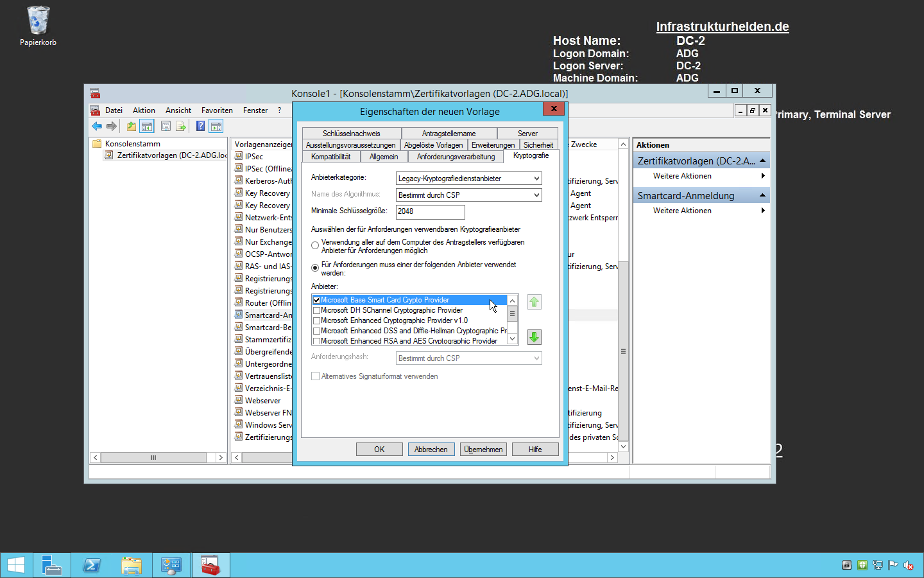Open the Erweiterungen tab
Screen dimensions: 924x578
(493, 145)
